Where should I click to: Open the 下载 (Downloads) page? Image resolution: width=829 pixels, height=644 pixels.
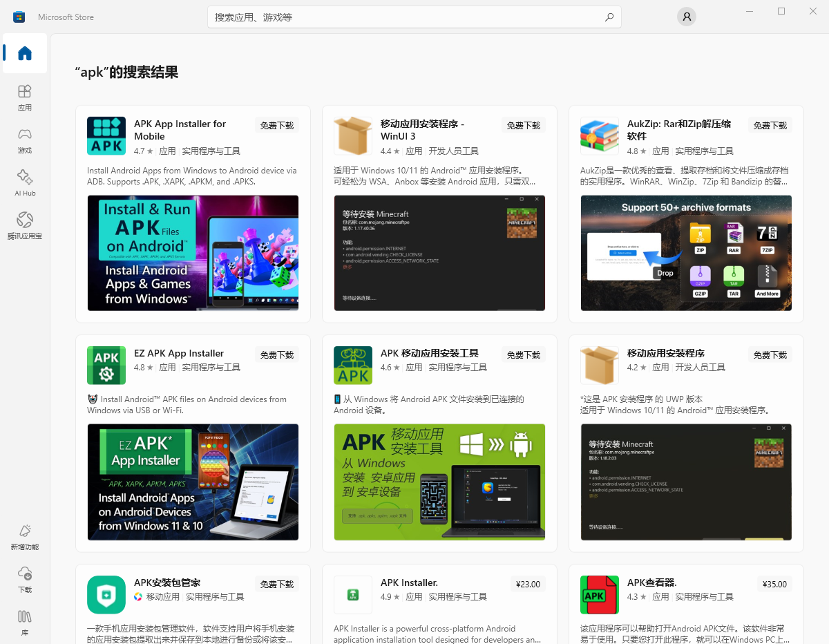click(x=25, y=579)
